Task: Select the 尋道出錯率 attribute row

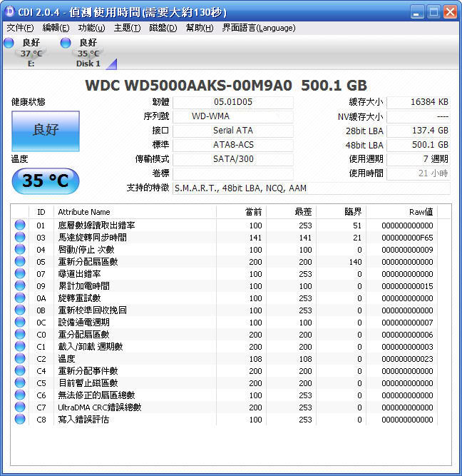Action: pyautogui.click(x=225, y=274)
